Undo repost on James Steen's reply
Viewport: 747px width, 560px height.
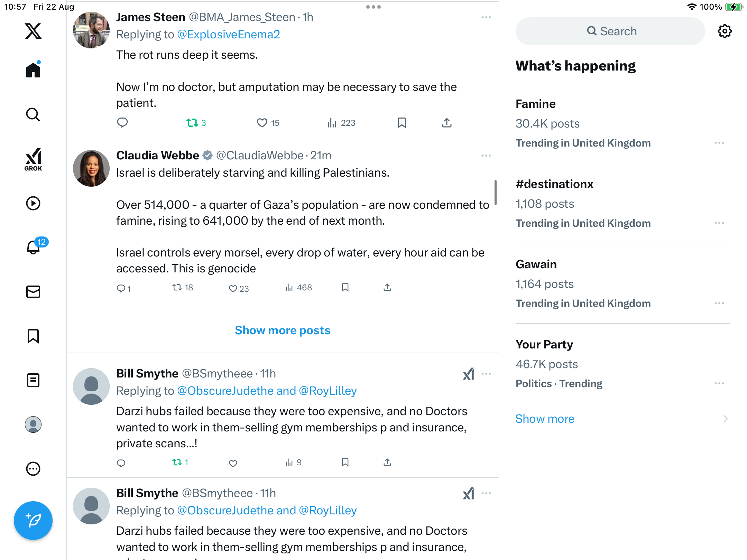[192, 123]
